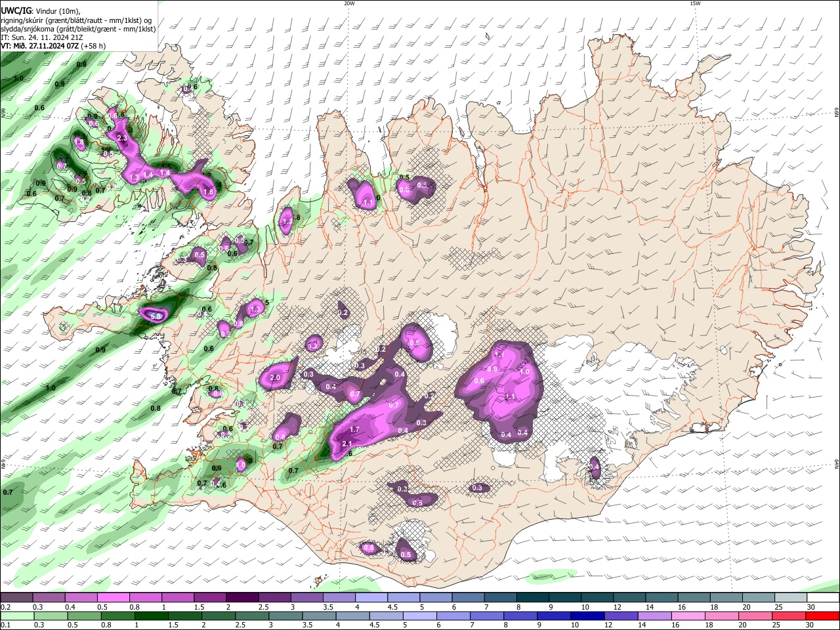Choose darkest green lower legend swatch at 1
The width and height of the screenshot is (840, 630).
(150, 616)
